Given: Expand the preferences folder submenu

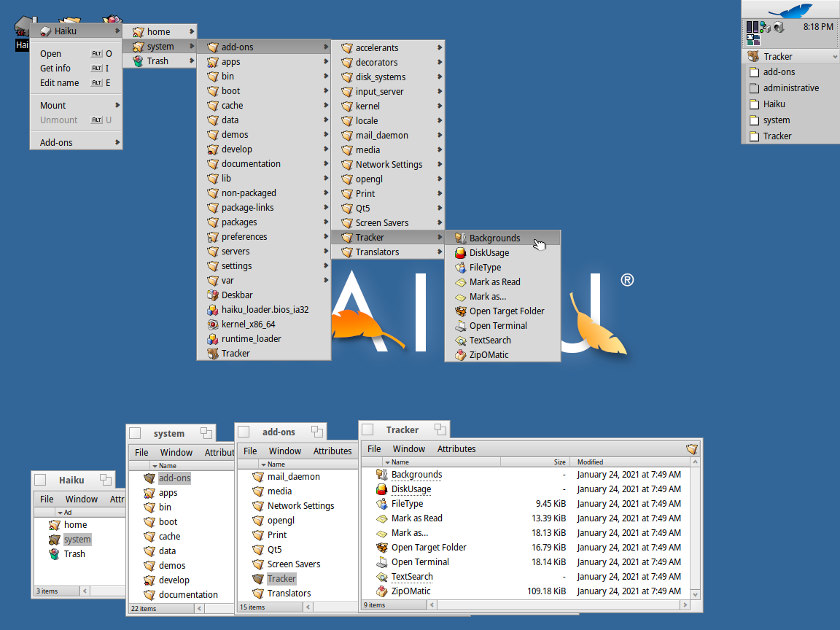Looking at the screenshot, I should (325, 236).
